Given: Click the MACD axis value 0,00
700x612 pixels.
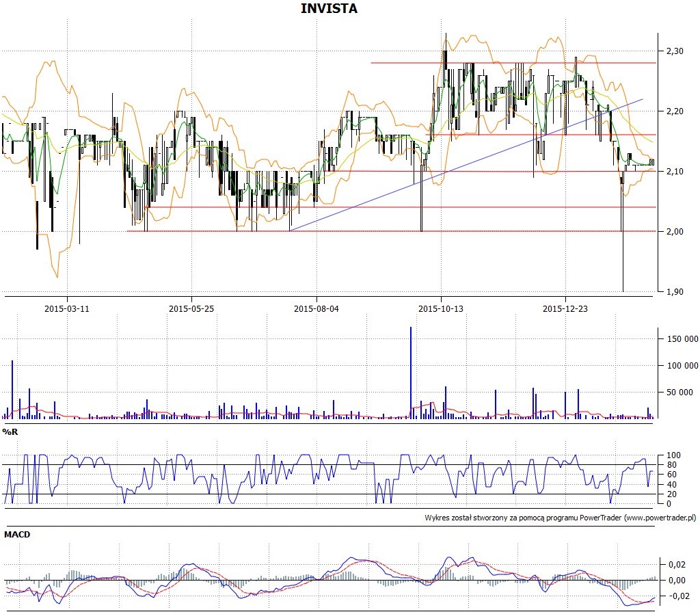Looking at the screenshot, I should [677, 581].
